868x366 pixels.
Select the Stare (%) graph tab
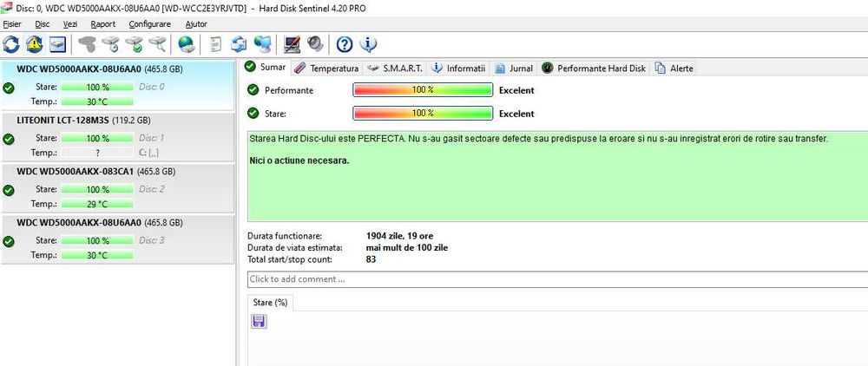[x=270, y=303]
